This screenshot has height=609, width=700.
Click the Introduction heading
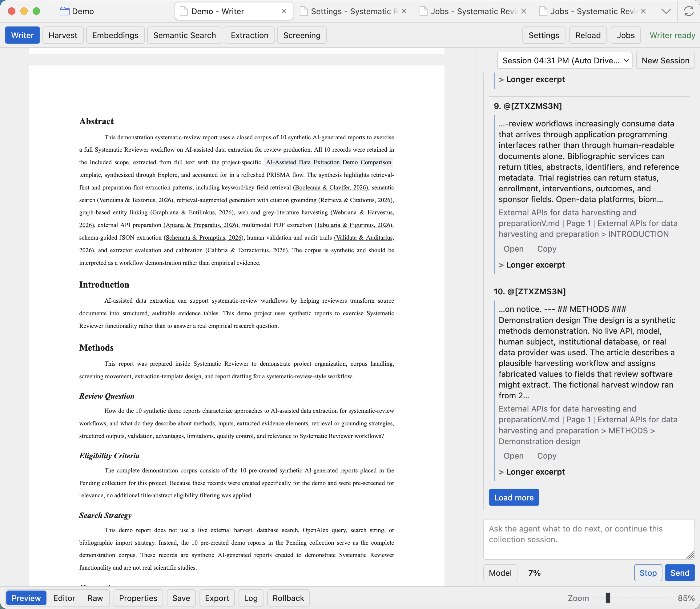pos(104,285)
